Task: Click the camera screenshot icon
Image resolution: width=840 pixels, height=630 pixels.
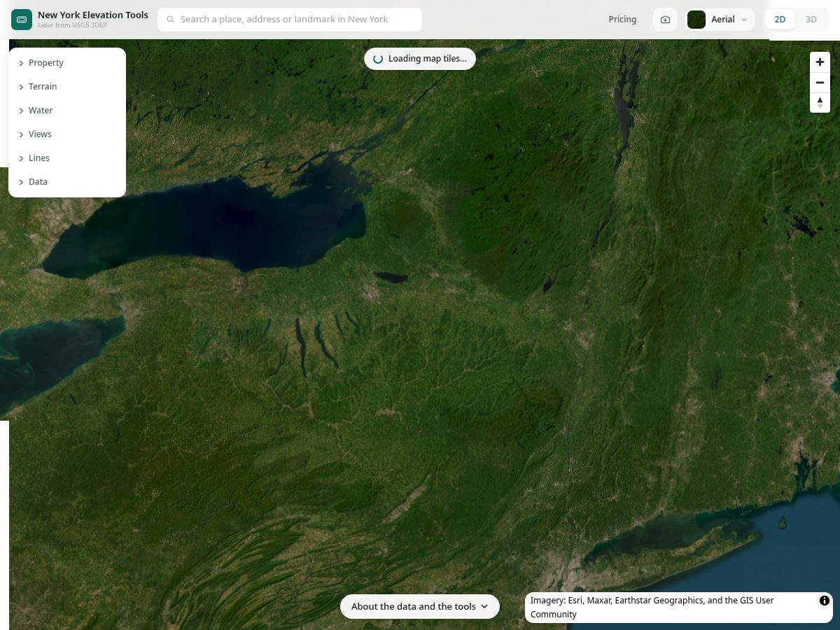Action: point(665,20)
